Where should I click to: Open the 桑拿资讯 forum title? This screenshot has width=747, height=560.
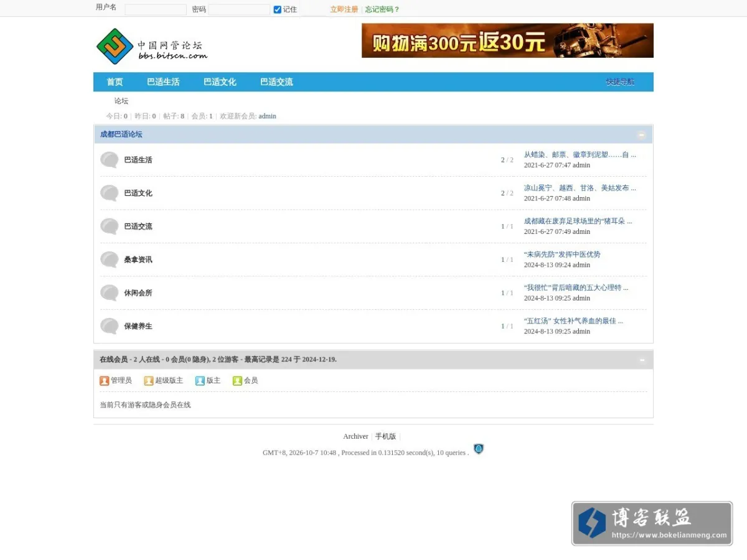tap(138, 259)
